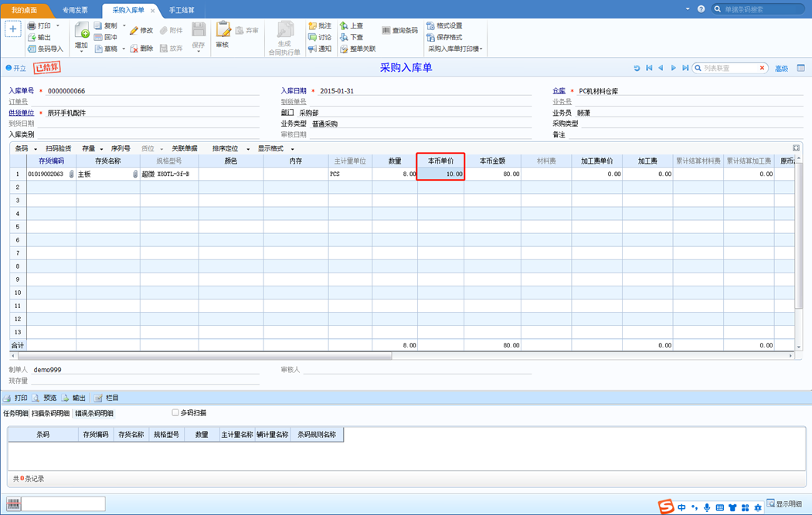Click the 回冲 reversal icon
This screenshot has height=515, width=812.
click(x=98, y=37)
